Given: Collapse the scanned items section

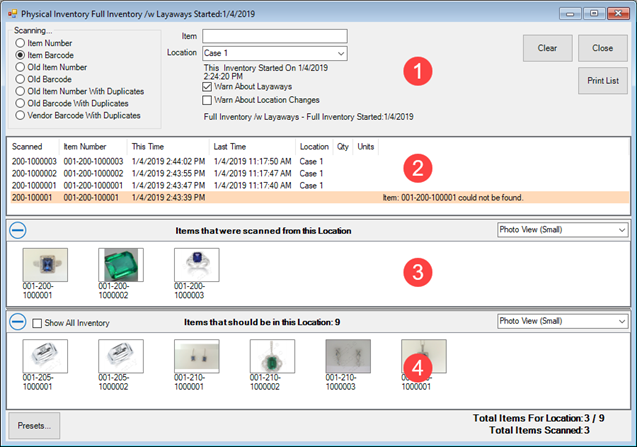Looking at the screenshot, I should [x=18, y=230].
